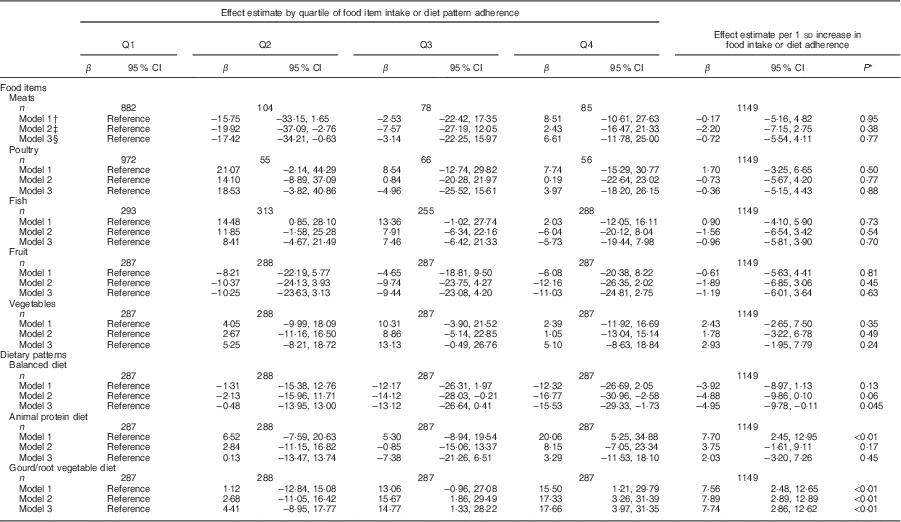
Task: Click the Q2 quartile column header
Action: point(266,46)
